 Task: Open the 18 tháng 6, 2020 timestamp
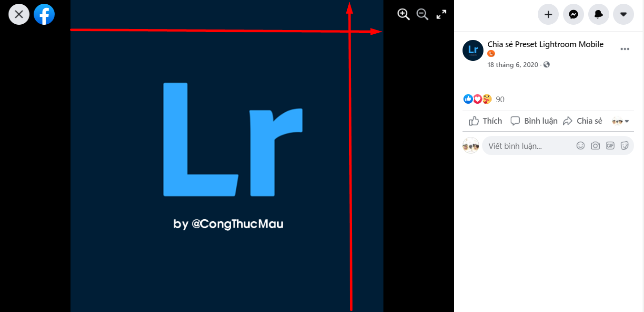tap(513, 65)
